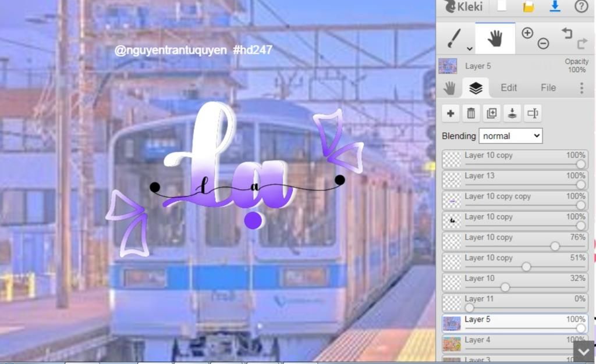Select the Hand tool in toolbar
Image resolution: width=596 pixels, height=364 pixels.
[x=495, y=38]
